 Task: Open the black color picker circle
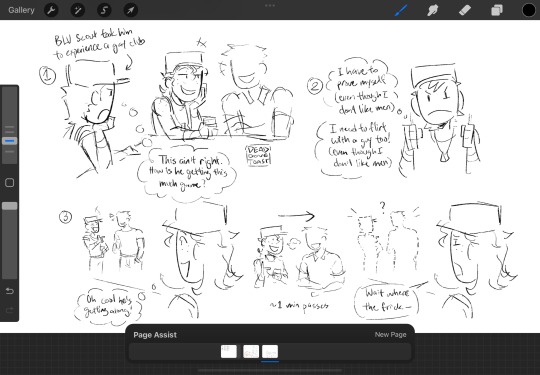[x=529, y=10]
